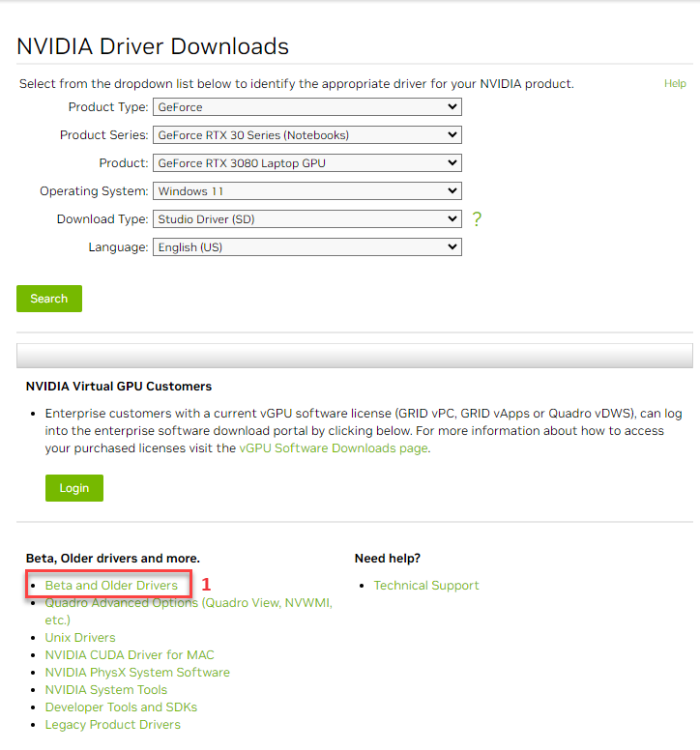The image size is (700, 750).
Task: Open the Download Type dropdown
Action: (x=306, y=219)
